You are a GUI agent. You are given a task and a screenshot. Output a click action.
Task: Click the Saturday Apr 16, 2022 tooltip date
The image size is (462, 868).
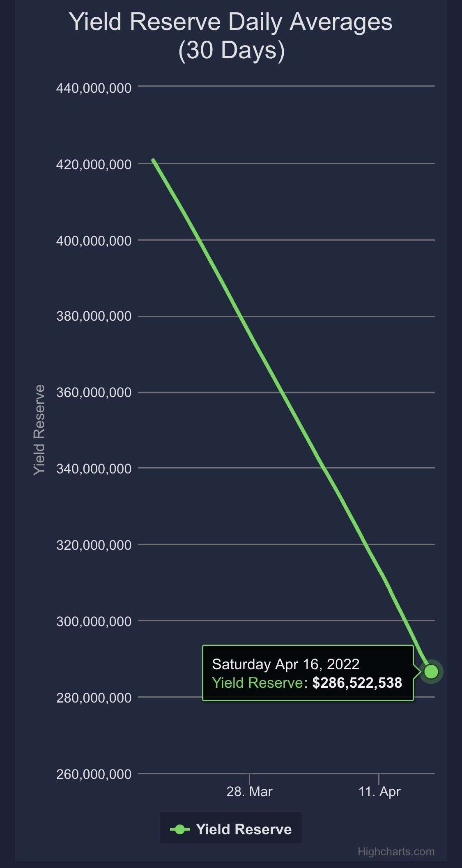[x=285, y=664]
